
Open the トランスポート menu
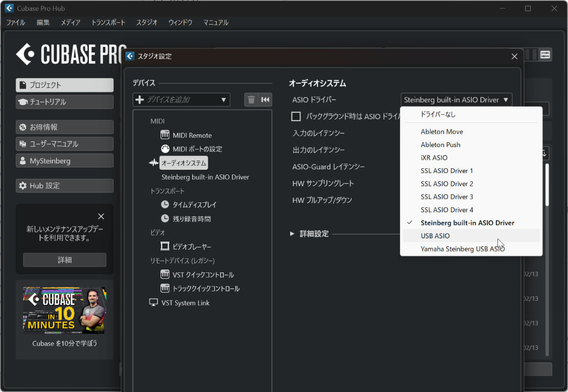click(108, 22)
